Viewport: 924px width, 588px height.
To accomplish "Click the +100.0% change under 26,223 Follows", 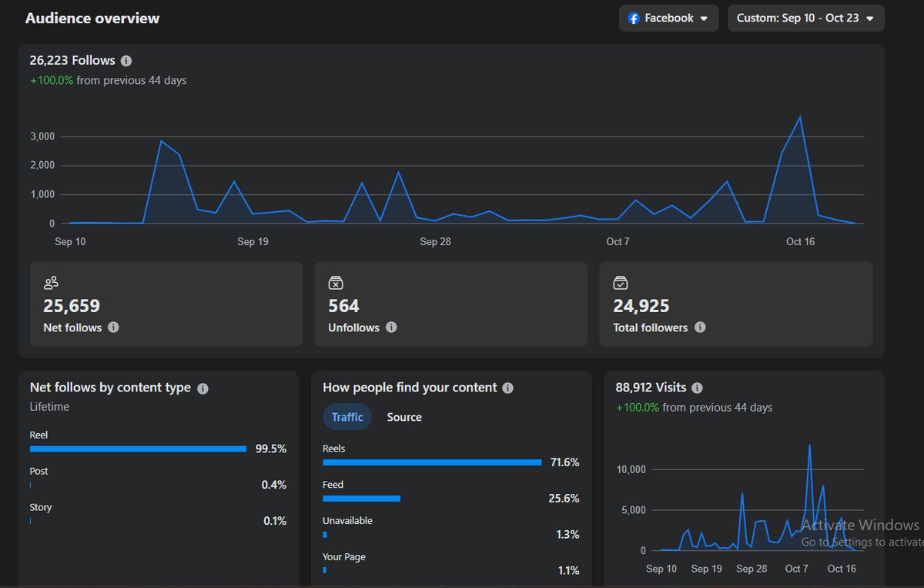I will pos(52,80).
